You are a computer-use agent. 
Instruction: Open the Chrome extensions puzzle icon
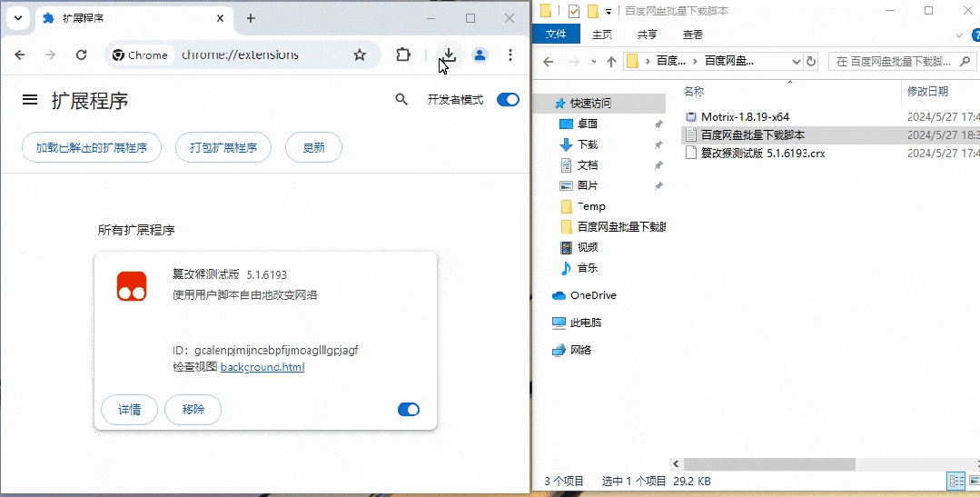tap(404, 55)
